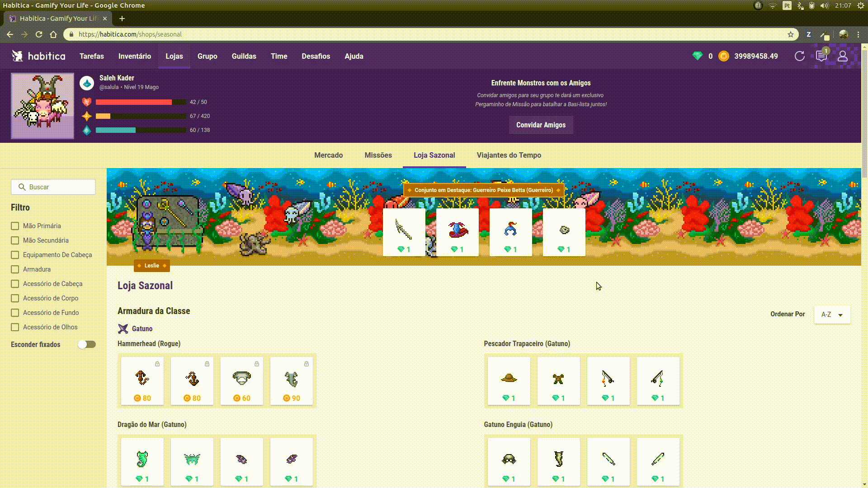The image size is (868, 488).
Task: Click the teal mana progress bar
Action: click(x=141, y=130)
